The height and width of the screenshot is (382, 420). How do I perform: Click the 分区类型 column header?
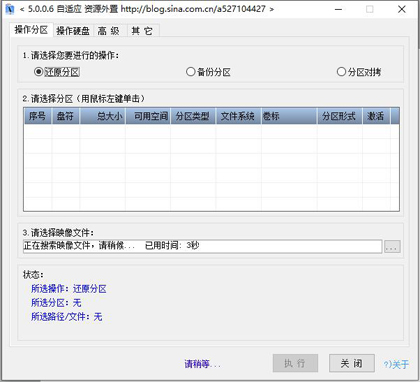pos(193,116)
